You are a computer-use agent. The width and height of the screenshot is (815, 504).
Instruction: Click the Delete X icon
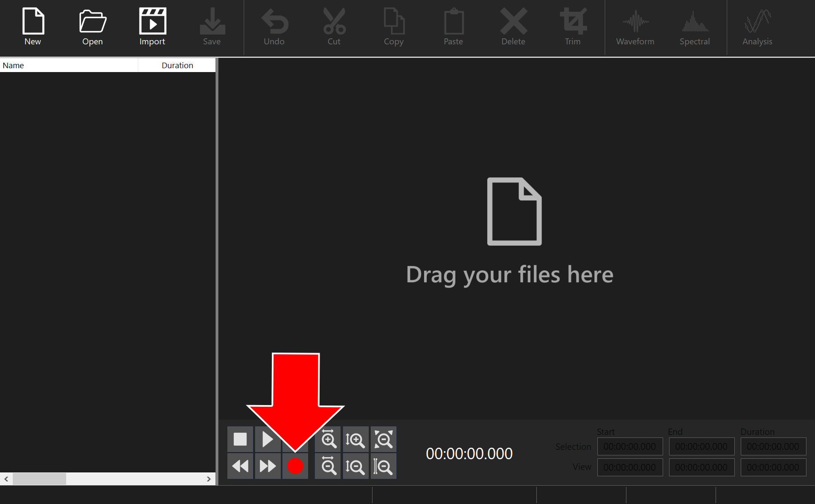pyautogui.click(x=513, y=21)
